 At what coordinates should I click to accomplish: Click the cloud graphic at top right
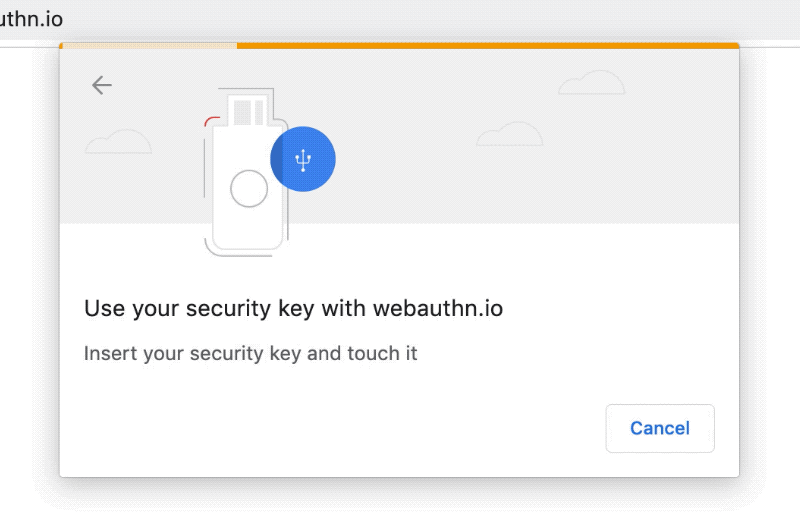click(x=591, y=83)
